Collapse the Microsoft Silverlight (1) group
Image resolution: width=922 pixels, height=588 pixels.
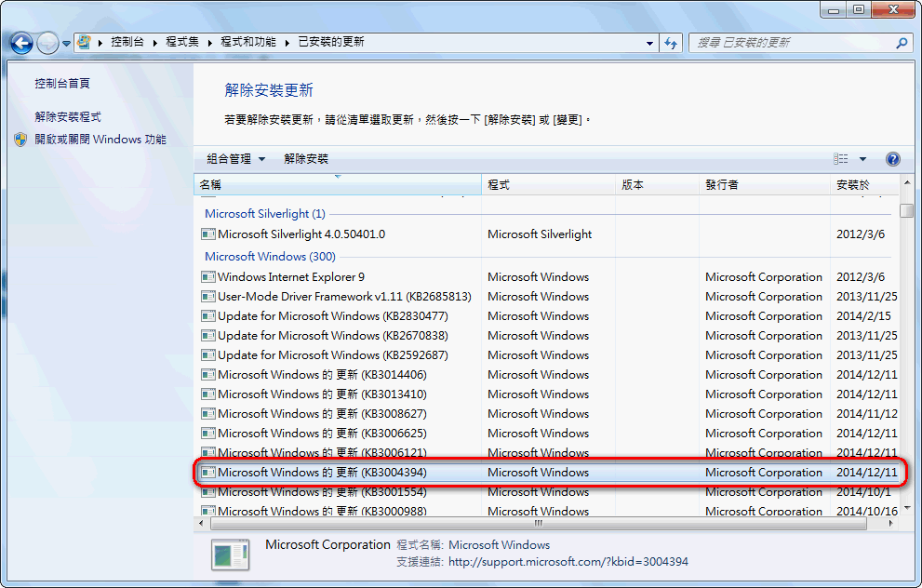[x=264, y=214]
